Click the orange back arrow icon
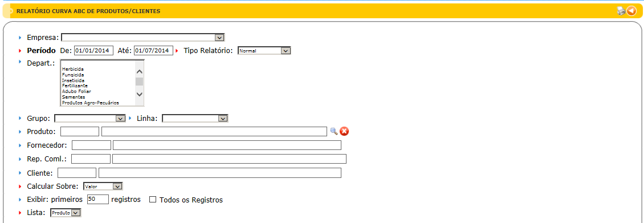The height and width of the screenshot is (223, 644). click(631, 11)
